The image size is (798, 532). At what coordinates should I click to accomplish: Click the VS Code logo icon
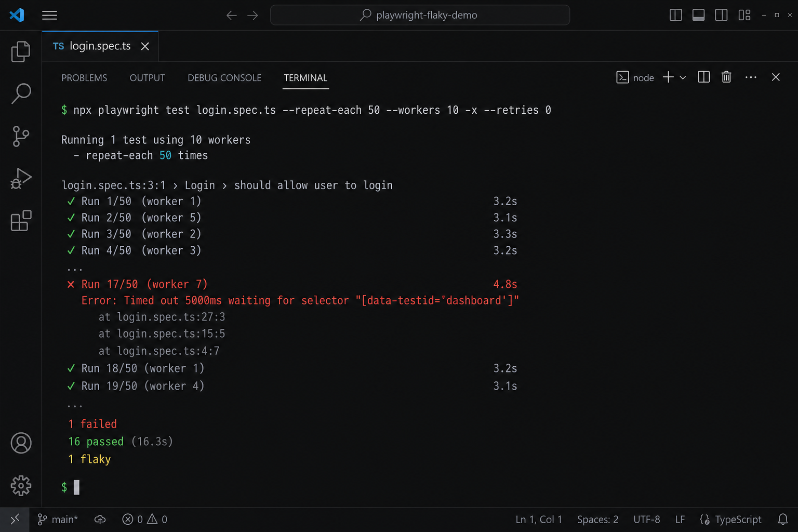point(17,15)
